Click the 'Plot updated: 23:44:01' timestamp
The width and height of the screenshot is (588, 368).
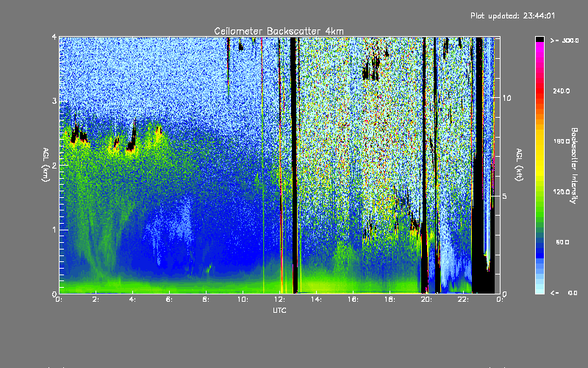tap(512, 15)
